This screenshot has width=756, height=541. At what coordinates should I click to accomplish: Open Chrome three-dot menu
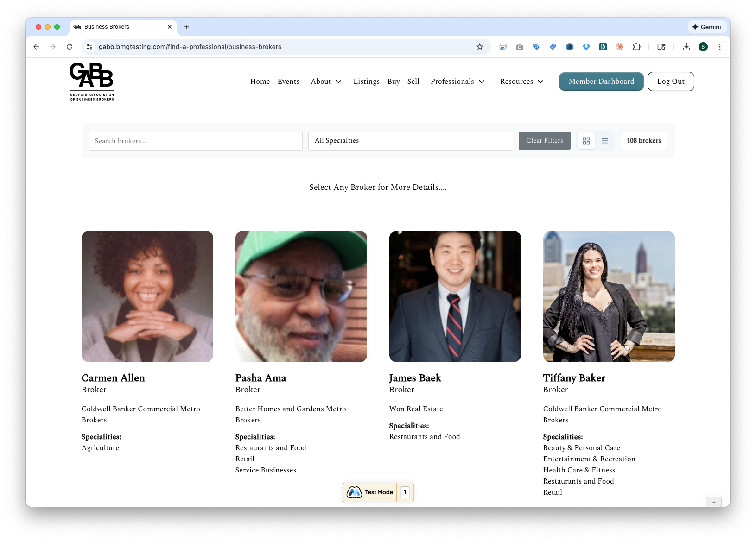tap(720, 47)
